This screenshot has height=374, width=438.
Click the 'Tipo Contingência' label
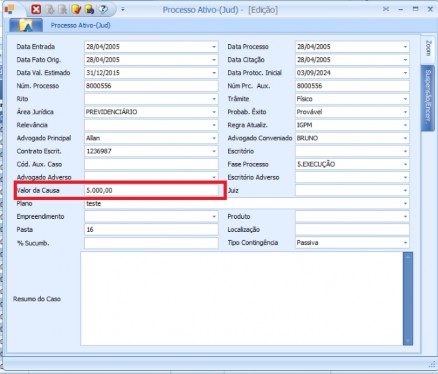click(x=253, y=243)
